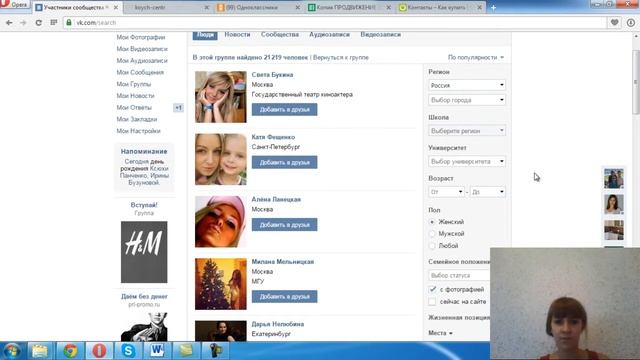Open Милана Мельницкая's Christmas tree photo
This screenshot has height=360, width=640.
click(221, 284)
